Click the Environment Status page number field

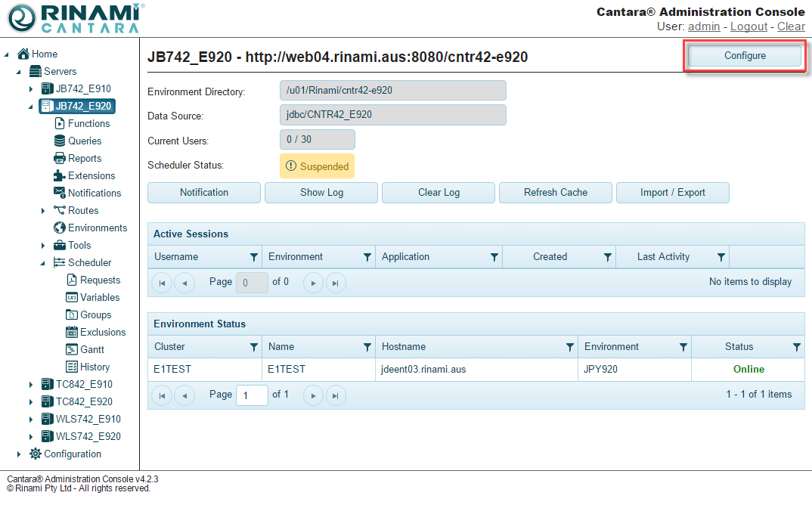[x=252, y=395]
